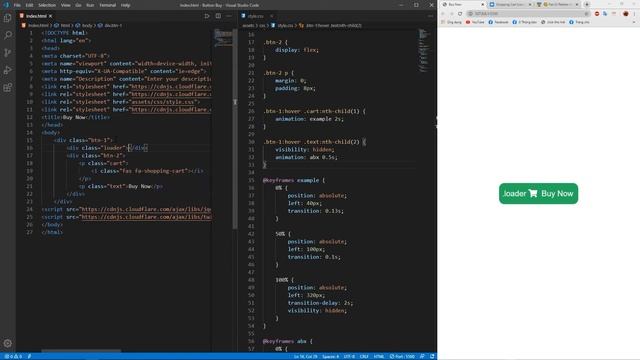Close the Buy Now browser tab

pyautogui.click(x=482, y=4)
